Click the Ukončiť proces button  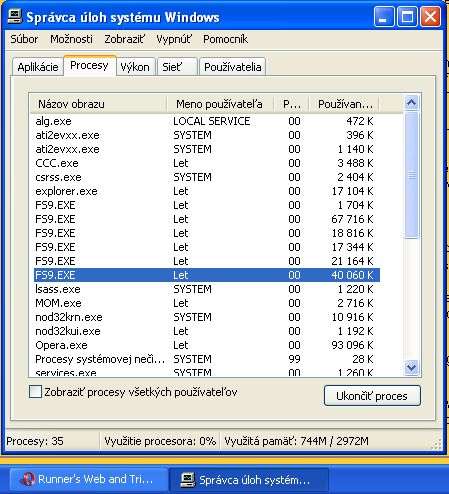tap(372, 396)
